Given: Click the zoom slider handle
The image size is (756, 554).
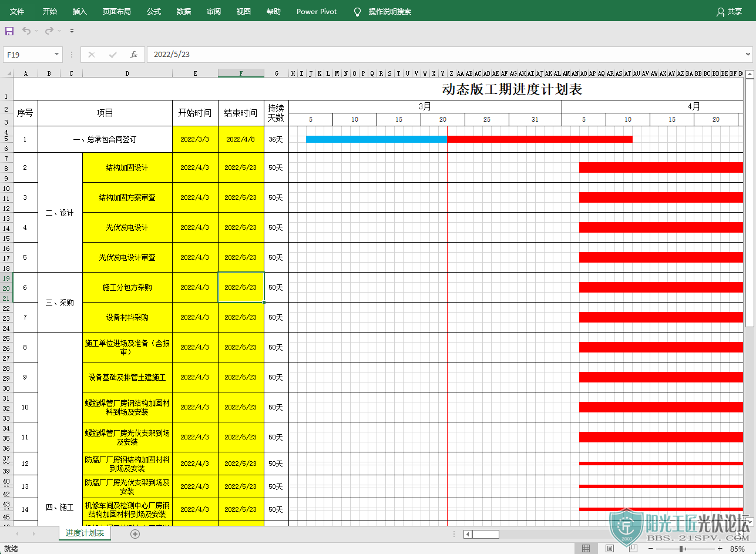Looking at the screenshot, I should tap(681, 549).
